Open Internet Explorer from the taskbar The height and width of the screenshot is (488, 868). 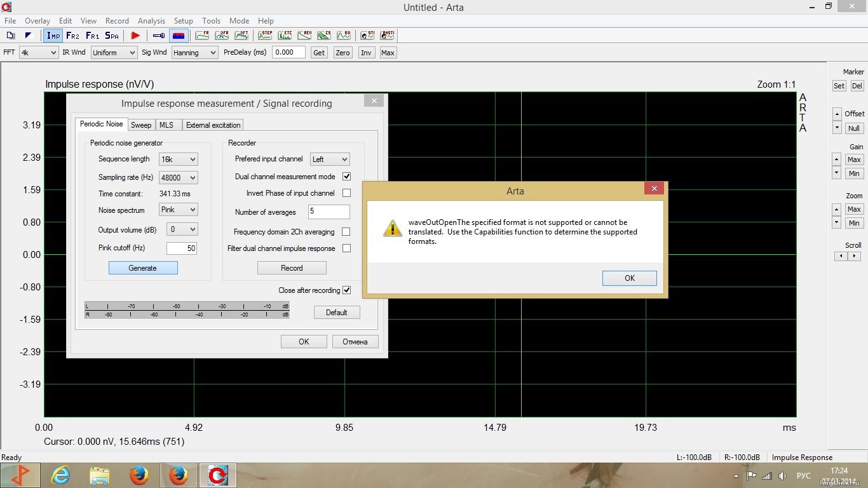click(60, 475)
